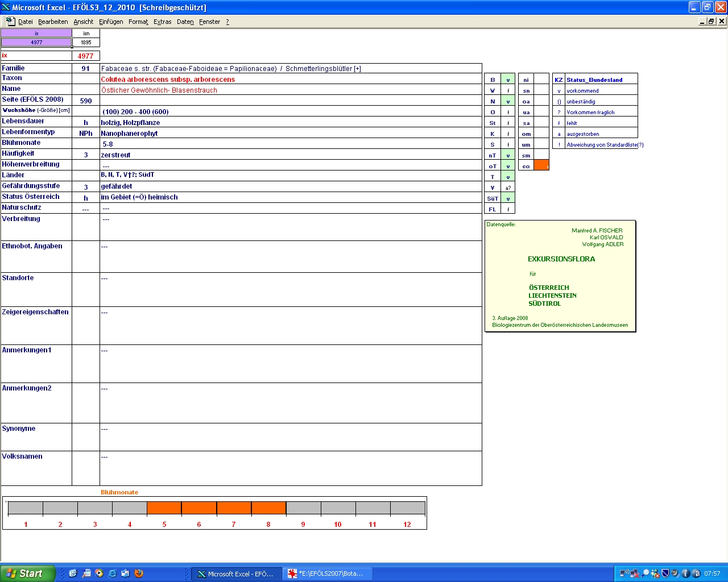Click the round 'i' info tray icon
728x582 pixels.
point(685,573)
